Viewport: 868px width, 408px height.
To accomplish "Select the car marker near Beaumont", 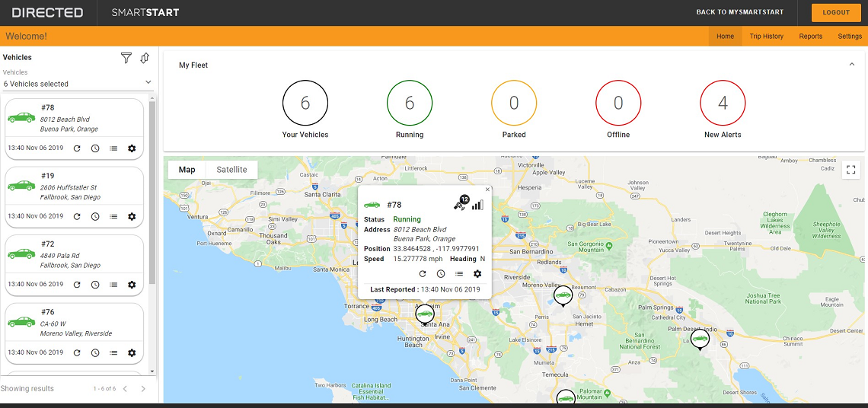I will 563,296.
